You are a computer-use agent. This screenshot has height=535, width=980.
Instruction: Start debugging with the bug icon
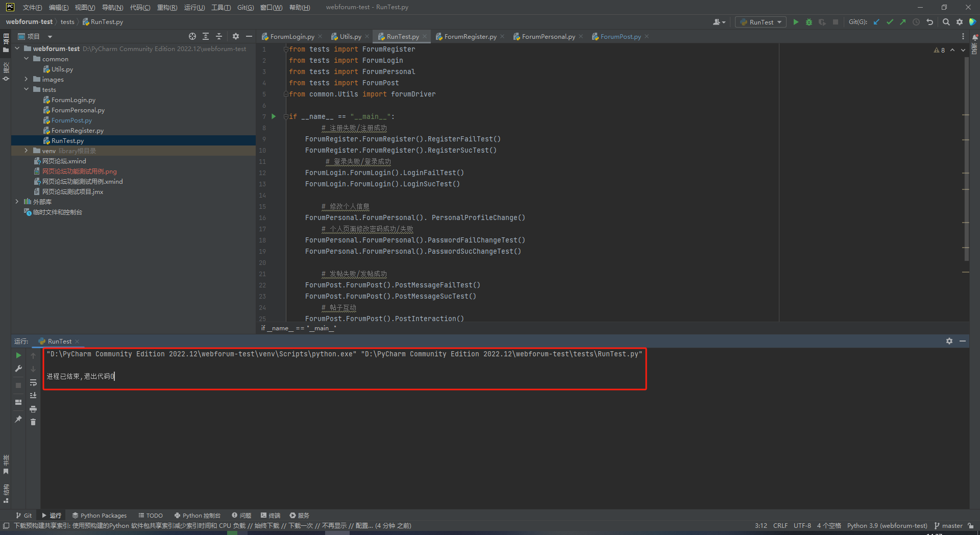pyautogui.click(x=809, y=22)
